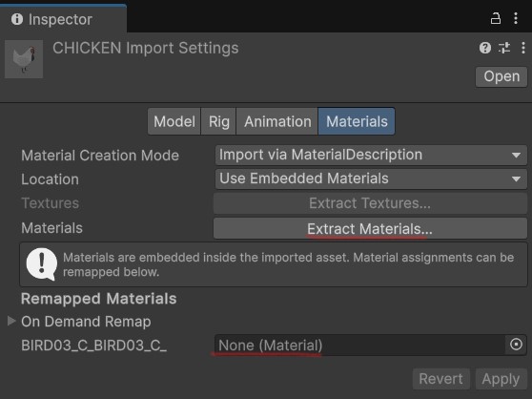The image size is (532, 399).
Task: Open the three-dot menu beside the preset icon
Action: 523,48
